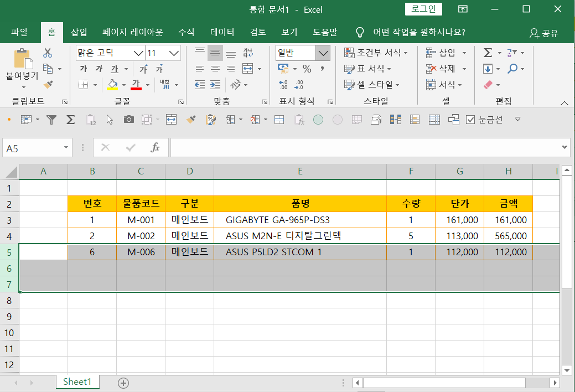Select column E header
This screenshot has width=575, height=392.
click(x=300, y=172)
